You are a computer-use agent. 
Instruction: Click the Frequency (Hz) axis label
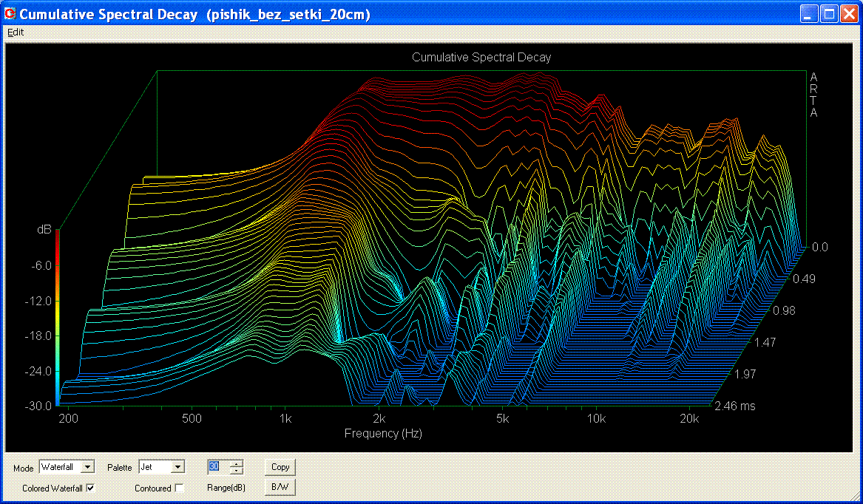click(x=383, y=434)
